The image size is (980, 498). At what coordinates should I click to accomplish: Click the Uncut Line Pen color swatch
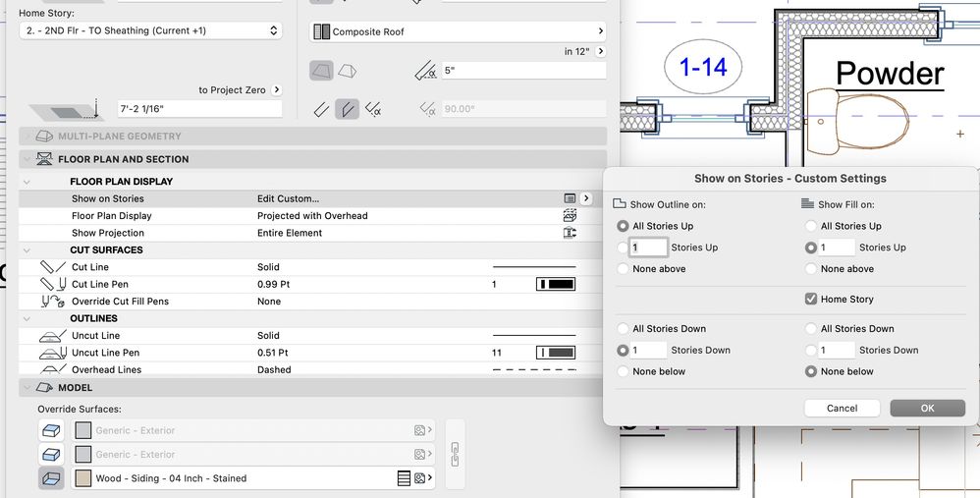click(x=556, y=353)
